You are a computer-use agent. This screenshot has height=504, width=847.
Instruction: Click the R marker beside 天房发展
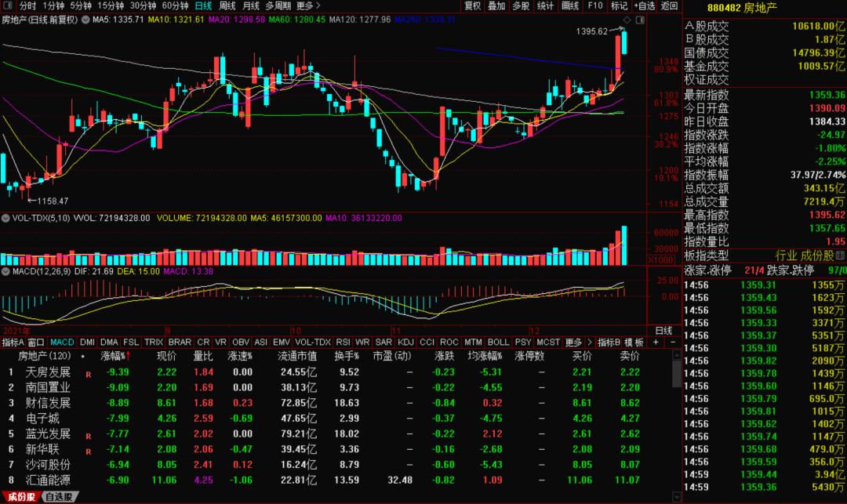pos(88,372)
